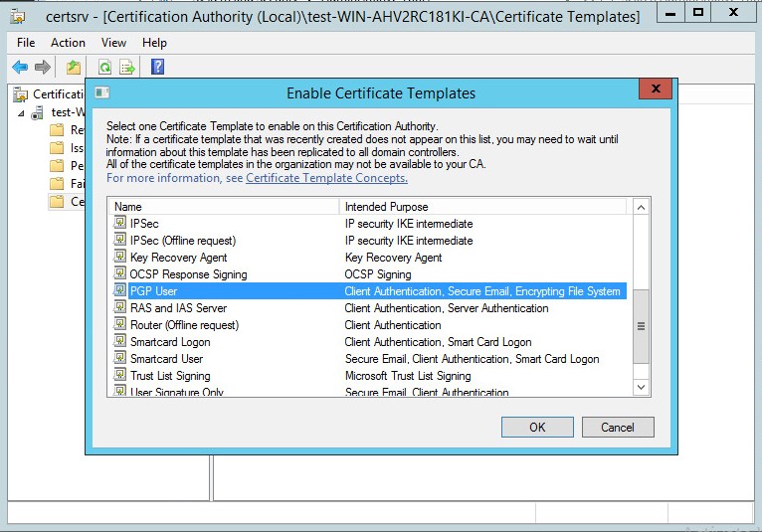Screen dimensions: 762x532
Task: Open the View menu
Action: [113, 43]
